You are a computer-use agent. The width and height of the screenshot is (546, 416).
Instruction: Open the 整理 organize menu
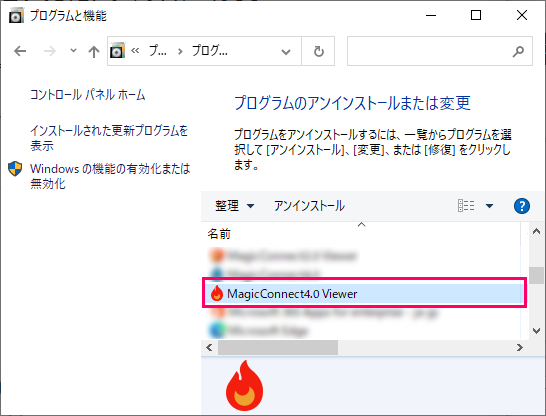(234, 206)
